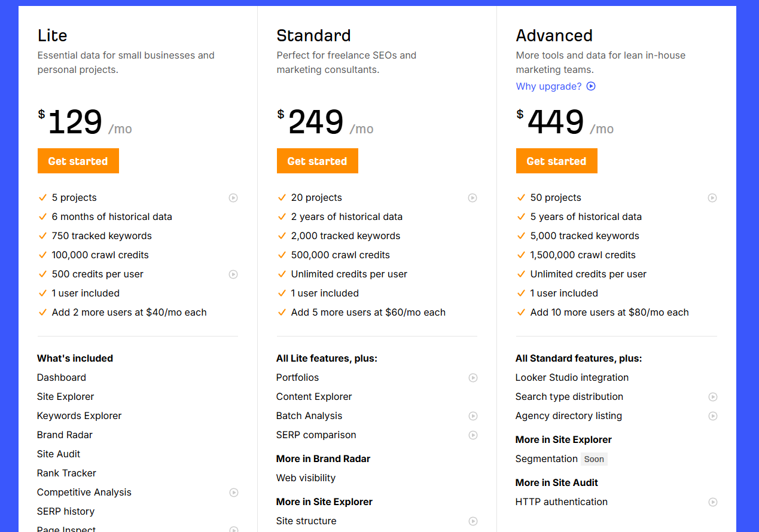Click the "Soon" badge next to Segmentation
The height and width of the screenshot is (532, 759).
pos(594,459)
